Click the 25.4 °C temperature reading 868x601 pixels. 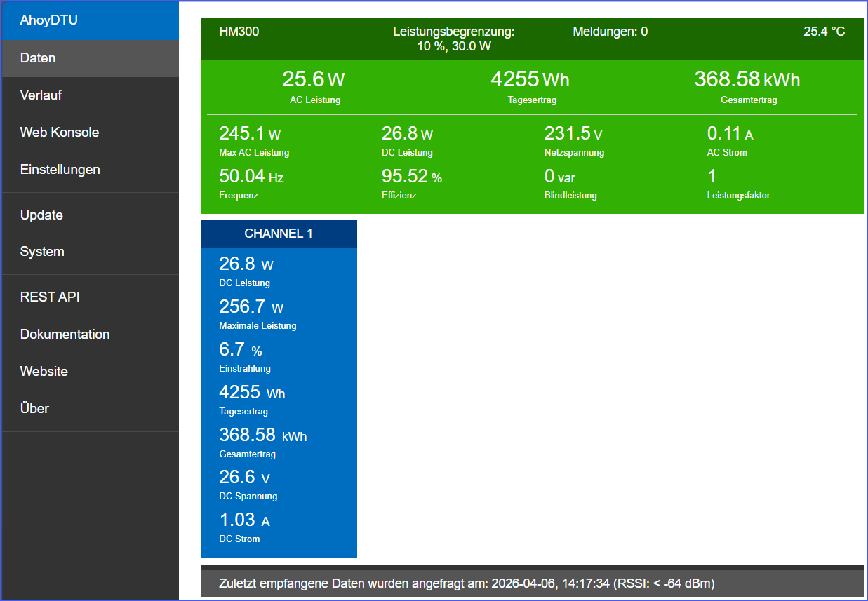coord(824,32)
